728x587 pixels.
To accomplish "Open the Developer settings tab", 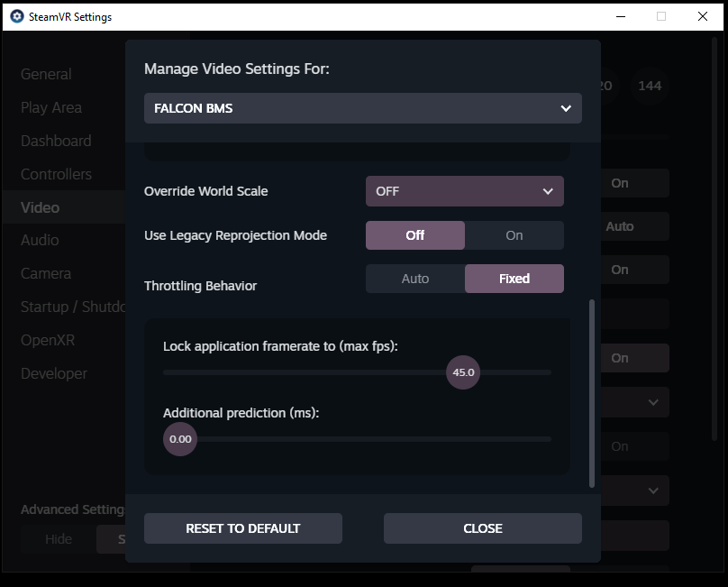I will click(x=54, y=373).
